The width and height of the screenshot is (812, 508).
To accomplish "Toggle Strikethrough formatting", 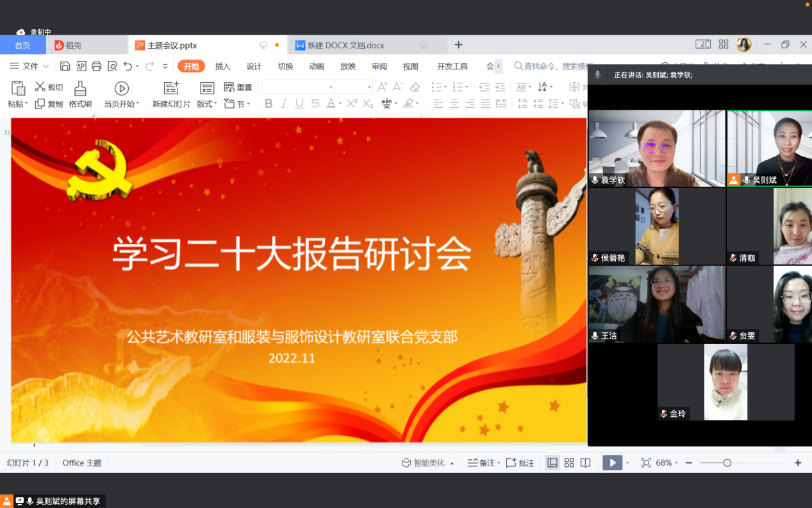I will (315, 103).
